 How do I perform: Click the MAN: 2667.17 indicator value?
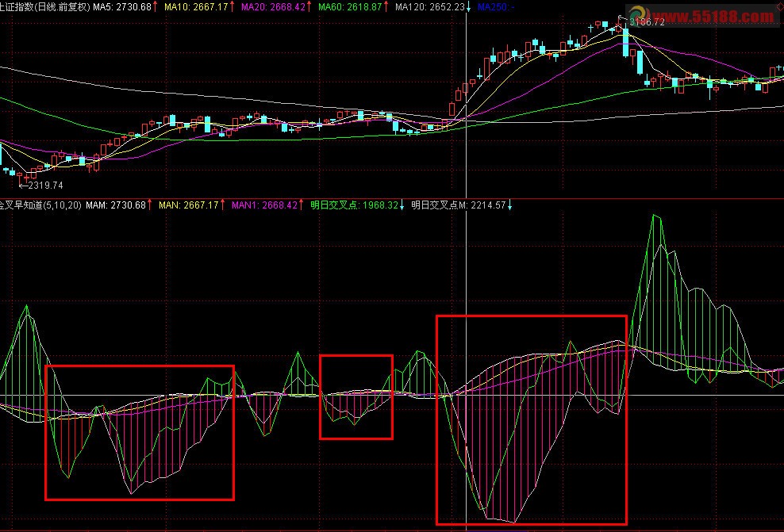pos(189,205)
